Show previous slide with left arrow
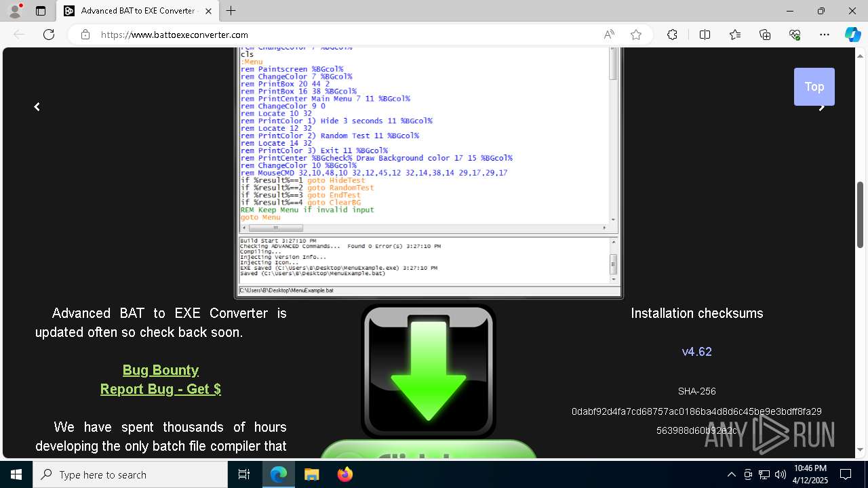Screen dimensions: 868x488 37,107
